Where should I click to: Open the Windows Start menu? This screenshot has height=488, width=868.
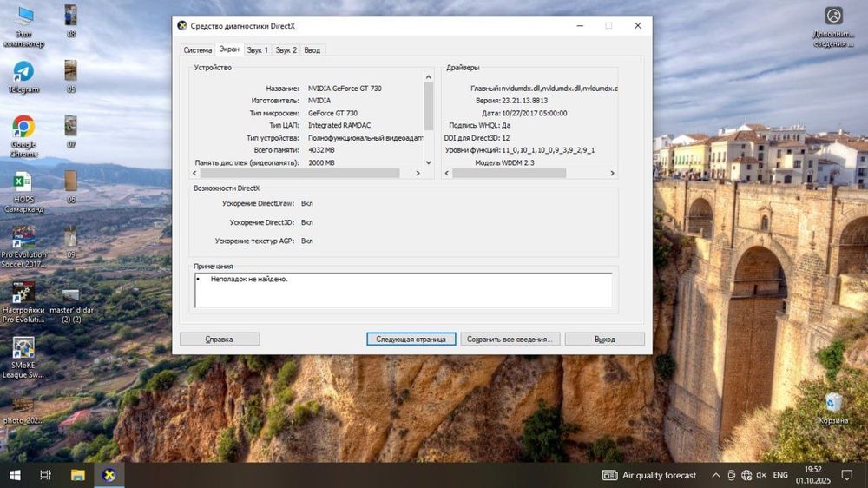point(15,475)
